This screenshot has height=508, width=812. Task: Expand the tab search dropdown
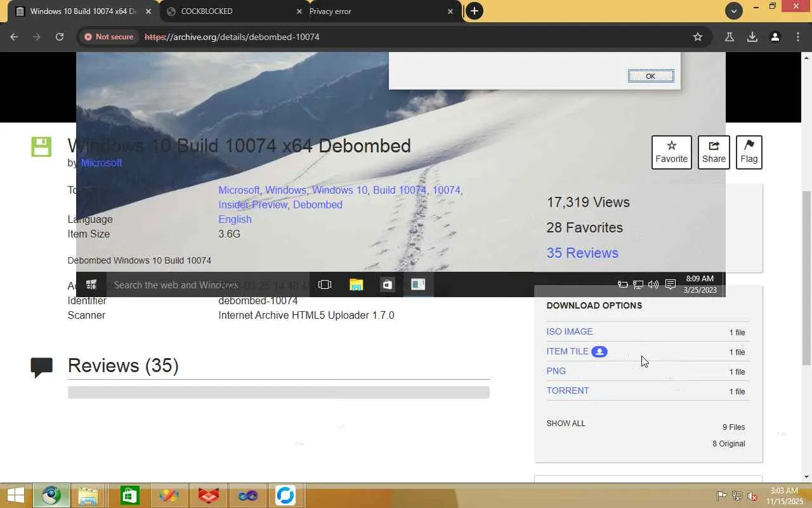click(x=733, y=11)
